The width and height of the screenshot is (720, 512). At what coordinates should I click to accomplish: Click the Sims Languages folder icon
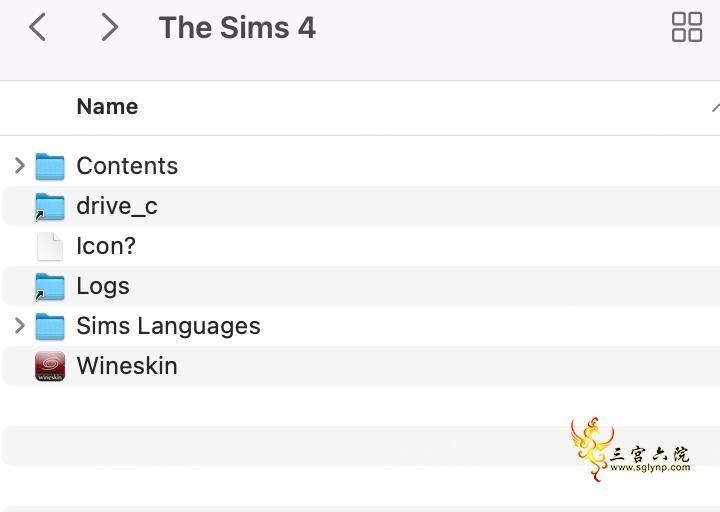pos(50,326)
